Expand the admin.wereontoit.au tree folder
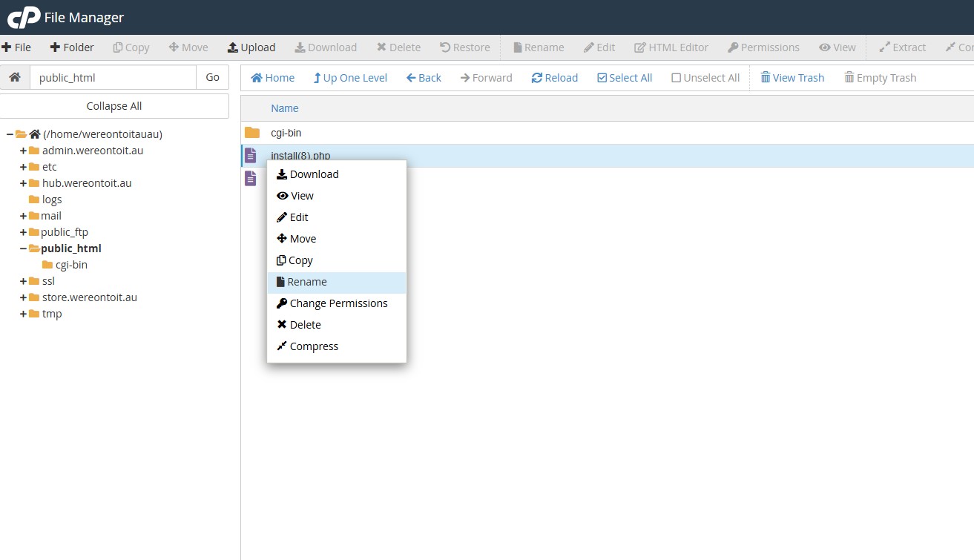This screenshot has width=974, height=560. [x=24, y=151]
